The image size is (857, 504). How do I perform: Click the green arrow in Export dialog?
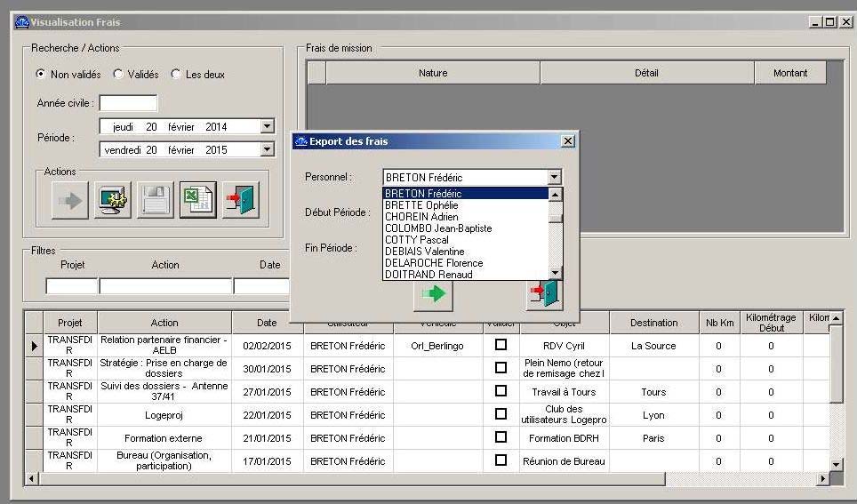[x=433, y=294]
